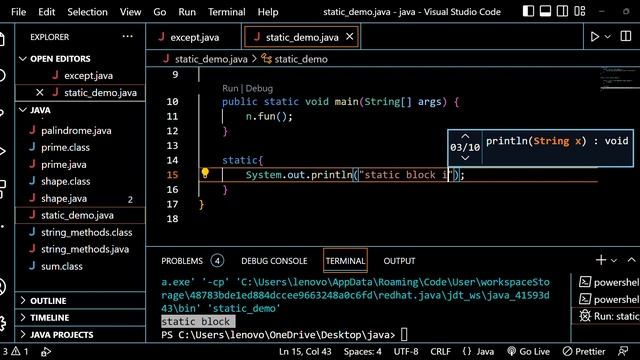Open the Selection menu

click(87, 12)
